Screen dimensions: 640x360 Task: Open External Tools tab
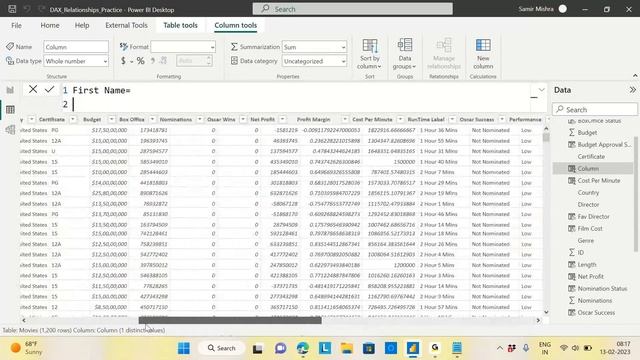point(126,25)
